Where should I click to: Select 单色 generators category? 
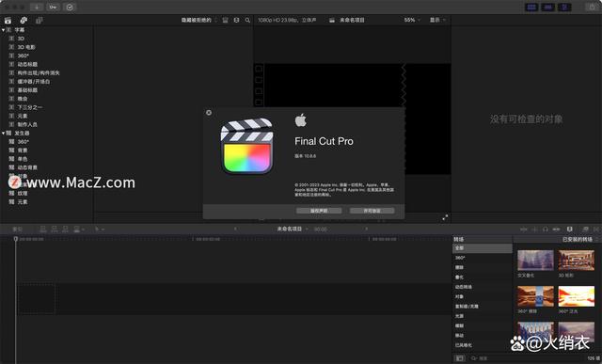click(23, 159)
